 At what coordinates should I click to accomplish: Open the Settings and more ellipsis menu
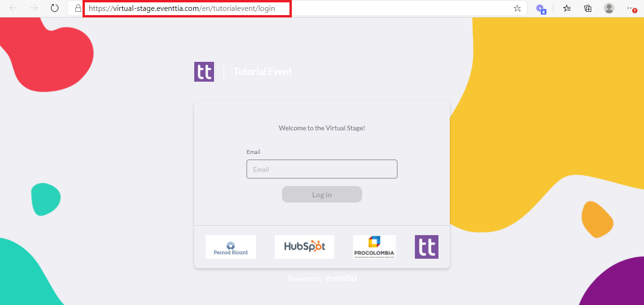tap(631, 8)
